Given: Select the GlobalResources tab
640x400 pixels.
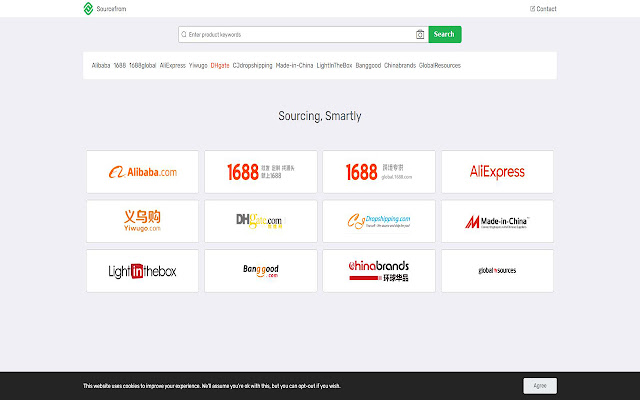Looking at the screenshot, I should click(x=440, y=65).
